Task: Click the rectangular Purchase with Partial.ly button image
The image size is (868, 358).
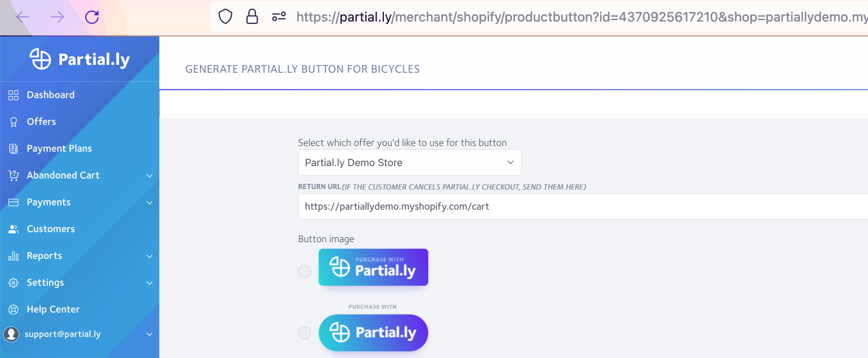Action: 373,267
